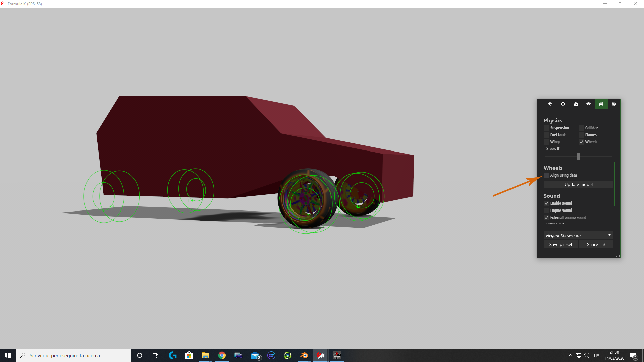Open the purple circular taskbar app
Viewport: 644px width, 362px height.
271,355
